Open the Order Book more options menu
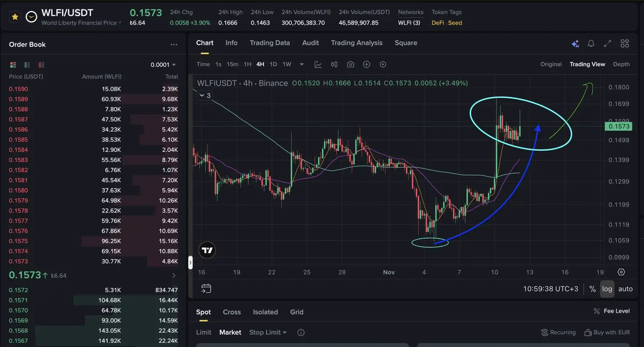644x347 pixels. (x=174, y=44)
